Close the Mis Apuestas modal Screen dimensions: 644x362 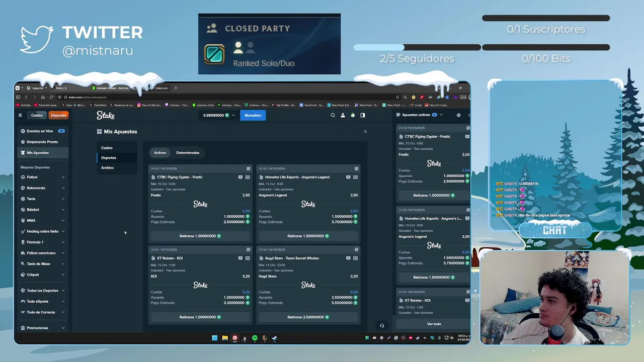point(365,131)
